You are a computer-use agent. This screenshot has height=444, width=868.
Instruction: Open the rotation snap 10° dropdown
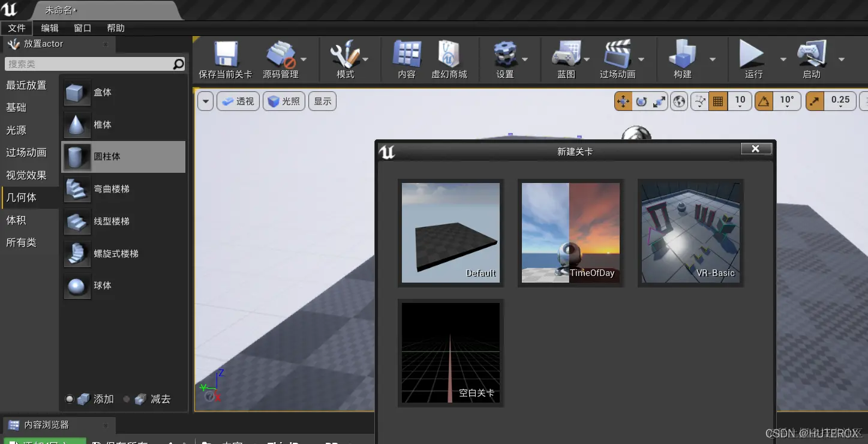(787, 101)
